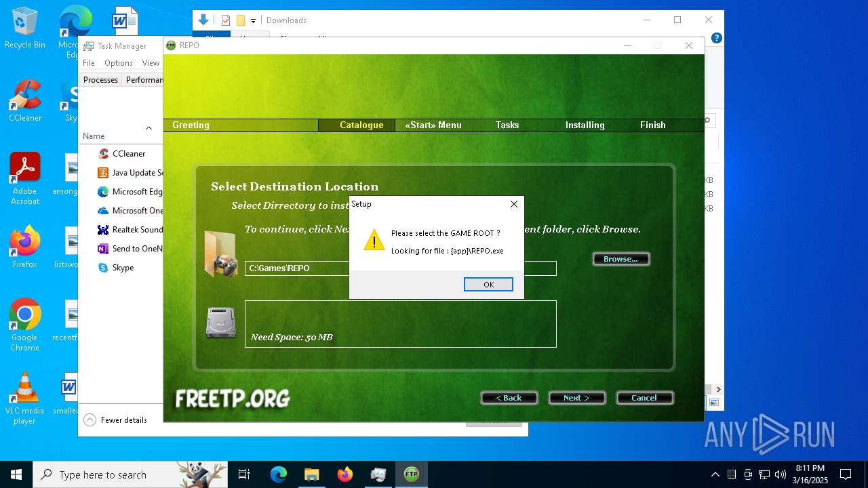Screen dimensions: 868x488
Task: Click the taskbar search box
Action: (130, 474)
